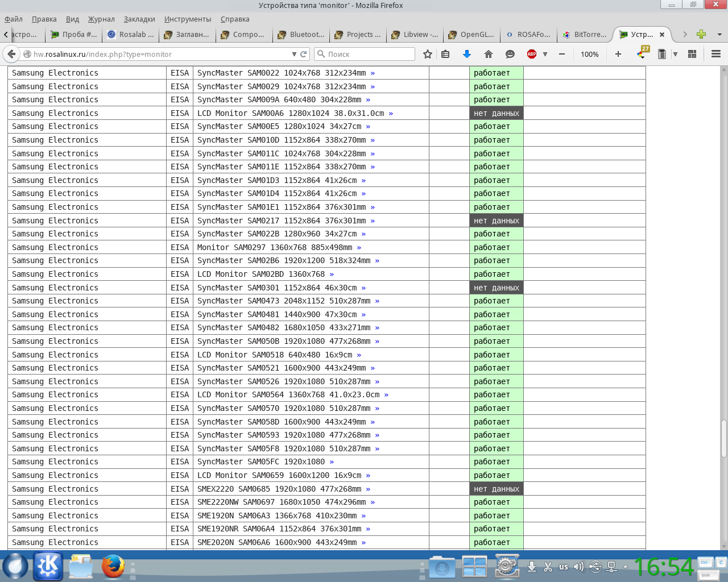Reload the page using the refresh icon

[304, 54]
